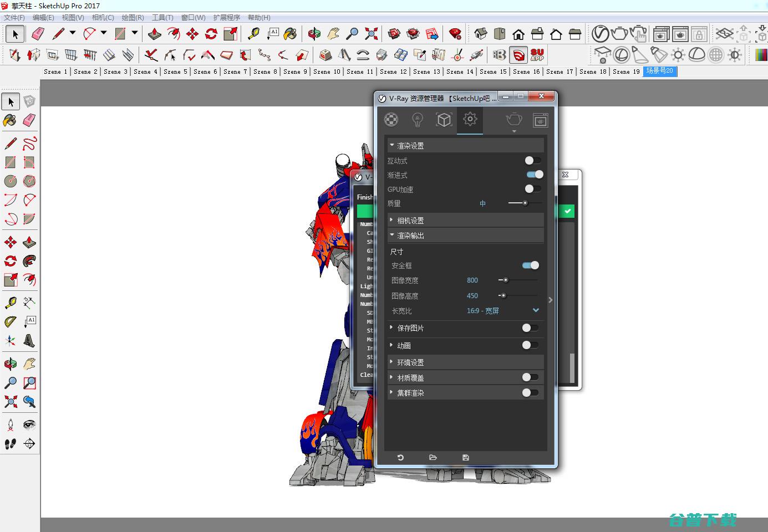Open the 文件(F) menu
Viewport: 768px width, 532px height.
pyautogui.click(x=14, y=18)
